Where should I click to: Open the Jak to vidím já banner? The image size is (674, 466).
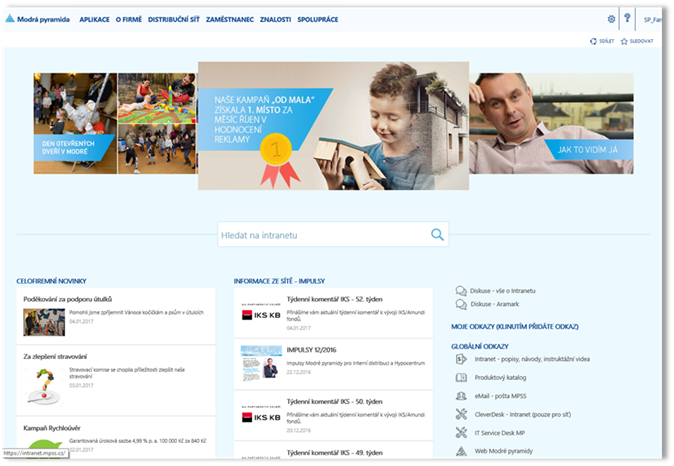coord(551,123)
